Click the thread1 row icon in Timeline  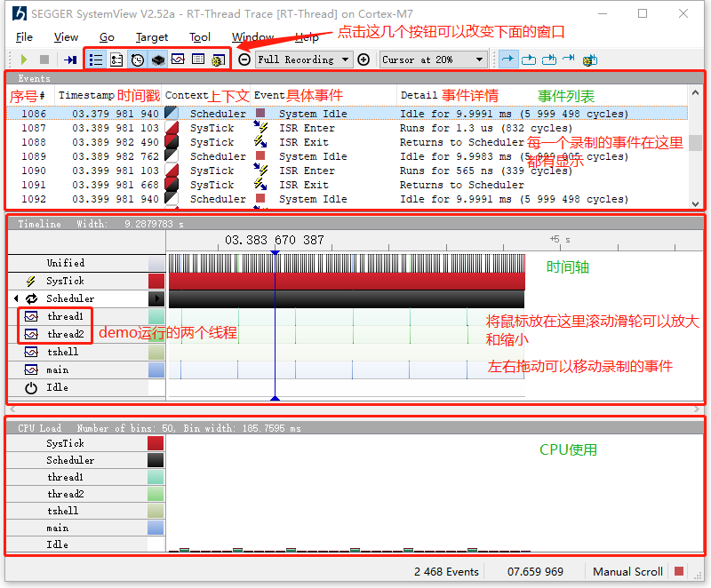[31, 316]
